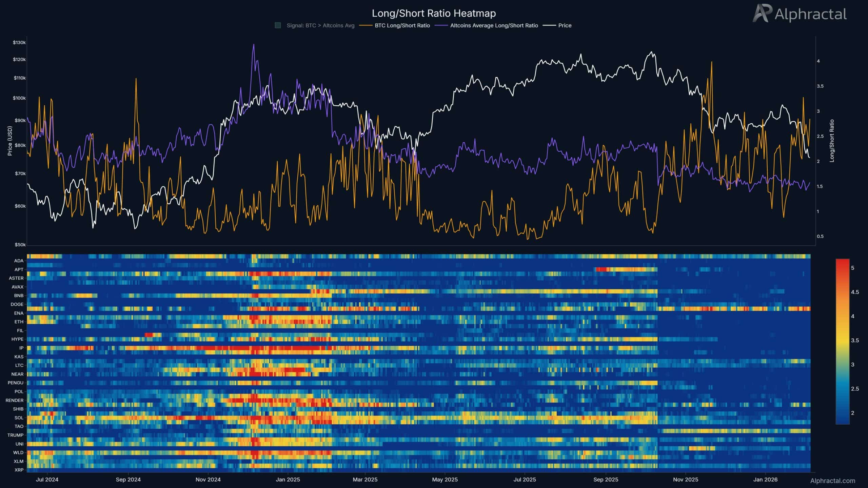Select the ETH row label in heatmap
Screen dimensions: 868x488
(19, 322)
